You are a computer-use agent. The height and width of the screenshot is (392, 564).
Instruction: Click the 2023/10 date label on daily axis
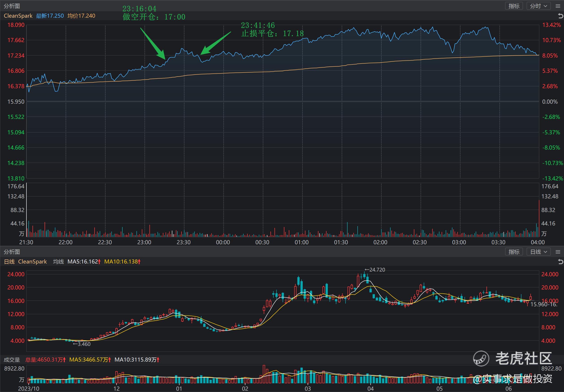coord(29,389)
